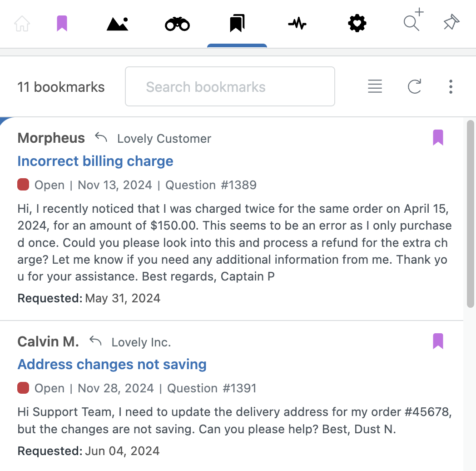The image size is (476, 471).
Task: Remove bookmark on Calvin M. ticket
Action: [x=438, y=341]
